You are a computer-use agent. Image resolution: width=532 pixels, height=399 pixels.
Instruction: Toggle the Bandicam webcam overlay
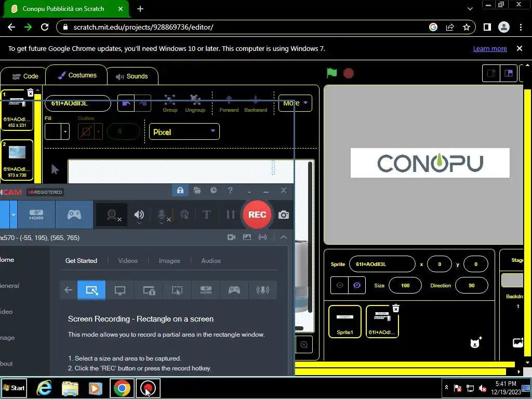pyautogui.click(x=112, y=215)
